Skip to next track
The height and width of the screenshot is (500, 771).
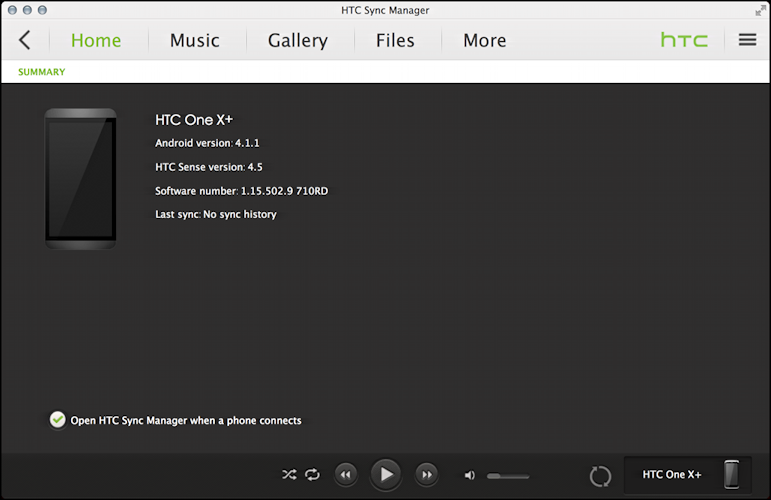[x=426, y=474]
